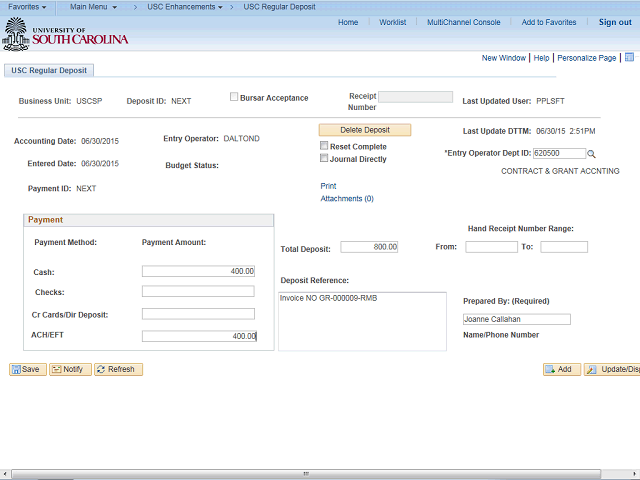Click the Last Updated User value PPLSFT
This screenshot has width=640, height=480.
550,101
